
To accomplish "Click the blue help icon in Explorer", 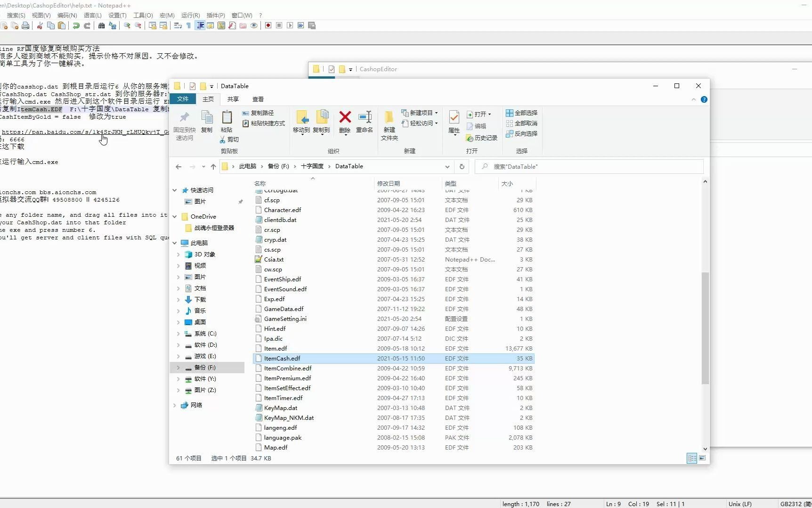I will click(x=704, y=99).
